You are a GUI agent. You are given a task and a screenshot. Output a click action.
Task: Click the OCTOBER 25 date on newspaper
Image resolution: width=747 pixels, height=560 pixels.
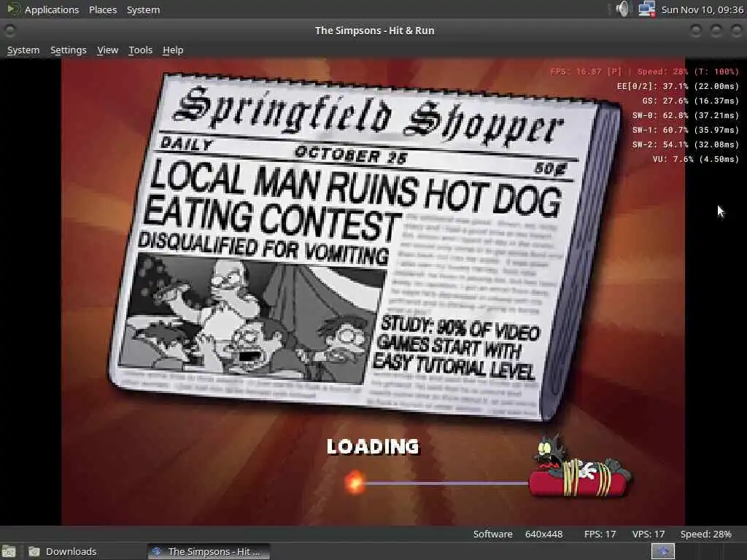351,155
